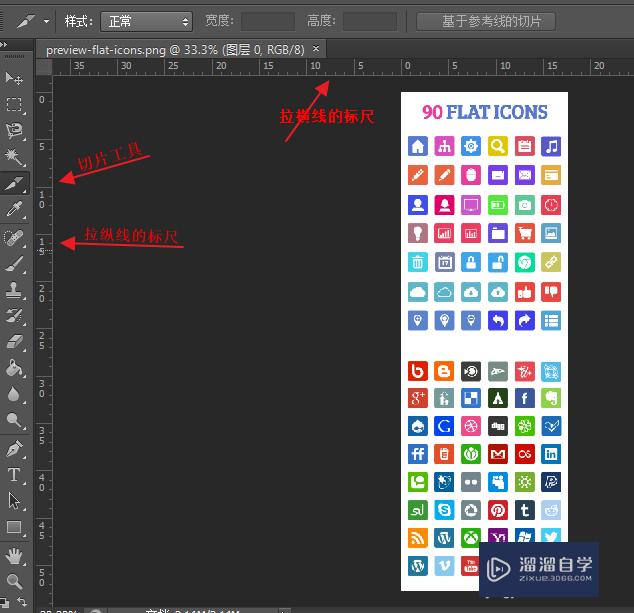634x613 pixels.
Task: Select the Healing Brush tool
Action: click(x=14, y=237)
